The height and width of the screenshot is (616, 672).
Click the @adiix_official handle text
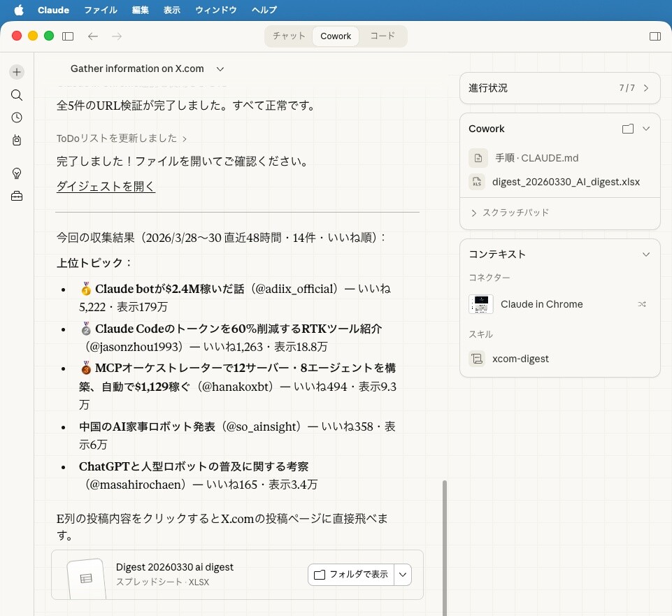click(294, 289)
